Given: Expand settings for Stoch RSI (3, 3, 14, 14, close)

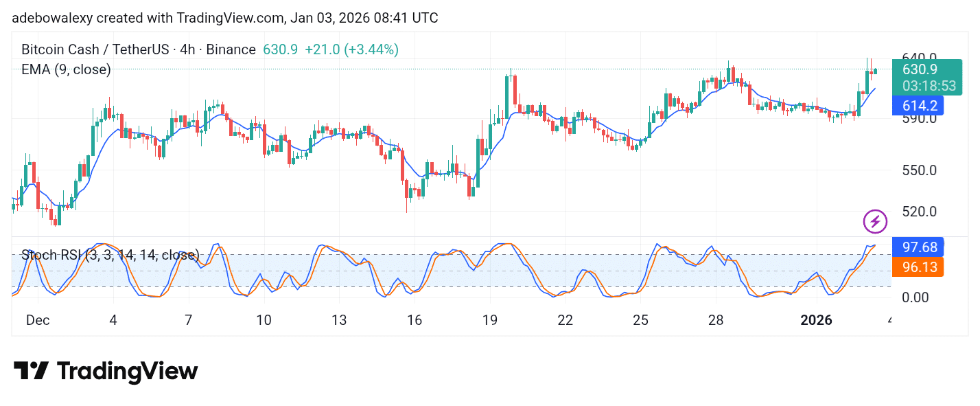Looking at the screenshot, I should pyautogui.click(x=110, y=255).
